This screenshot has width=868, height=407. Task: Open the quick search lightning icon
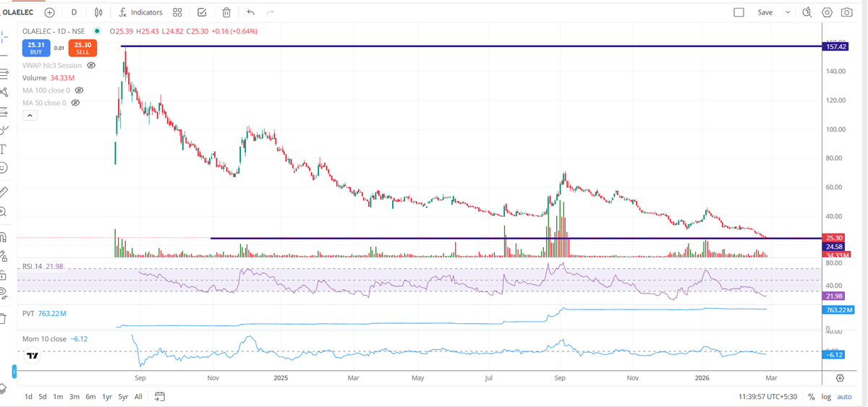[x=807, y=12]
